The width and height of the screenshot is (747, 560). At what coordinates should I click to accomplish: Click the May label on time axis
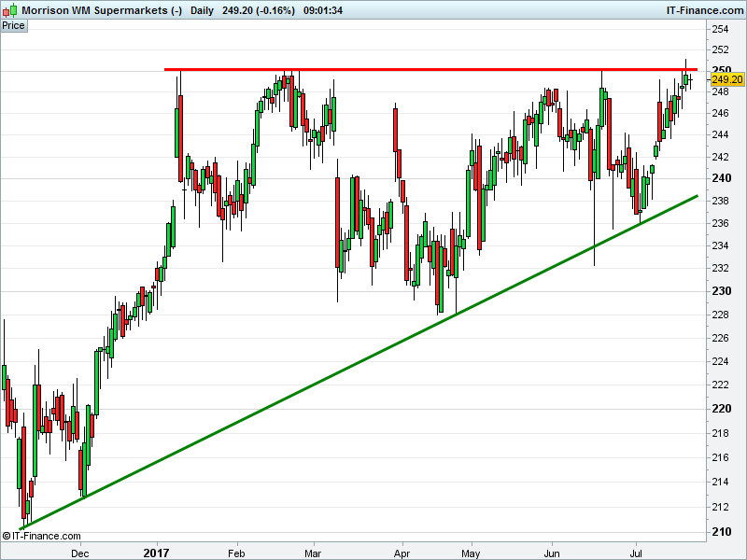[x=471, y=553]
